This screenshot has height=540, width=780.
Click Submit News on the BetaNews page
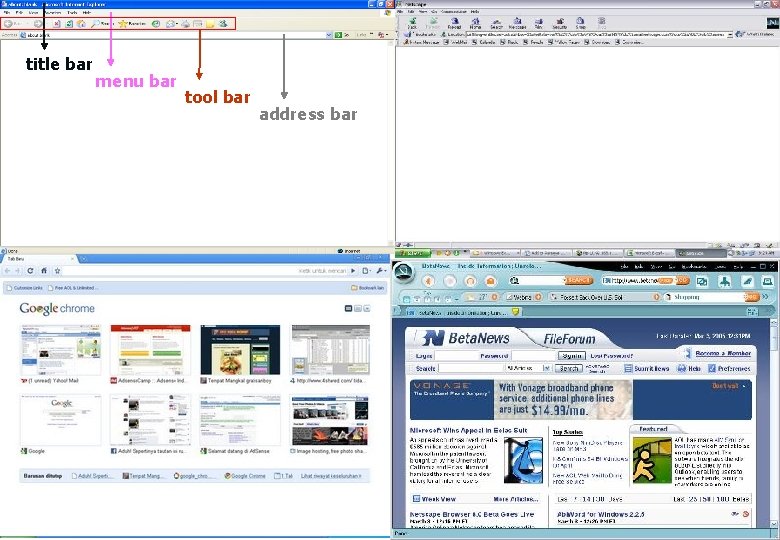(x=647, y=368)
